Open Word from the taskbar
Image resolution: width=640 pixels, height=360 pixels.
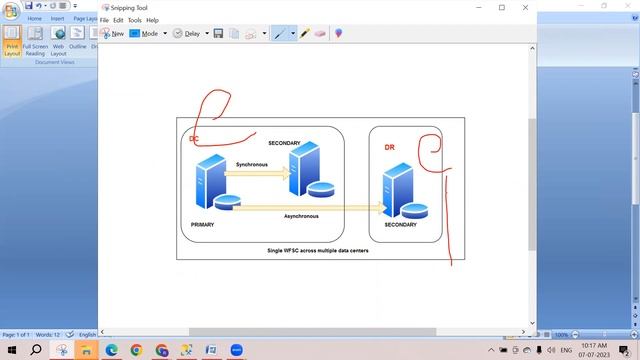pyautogui.click(x=211, y=350)
